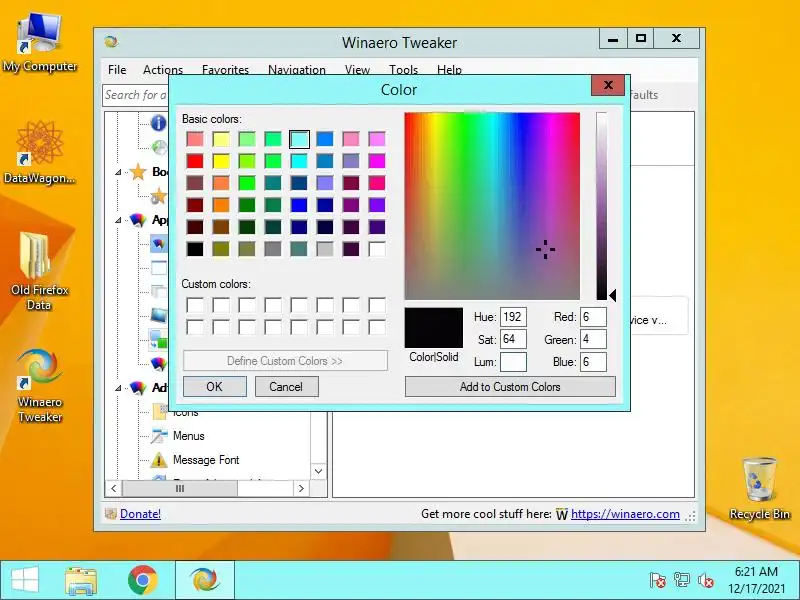Open the https://winaero.com link
The width and height of the screenshot is (800, 600).
(x=625, y=514)
